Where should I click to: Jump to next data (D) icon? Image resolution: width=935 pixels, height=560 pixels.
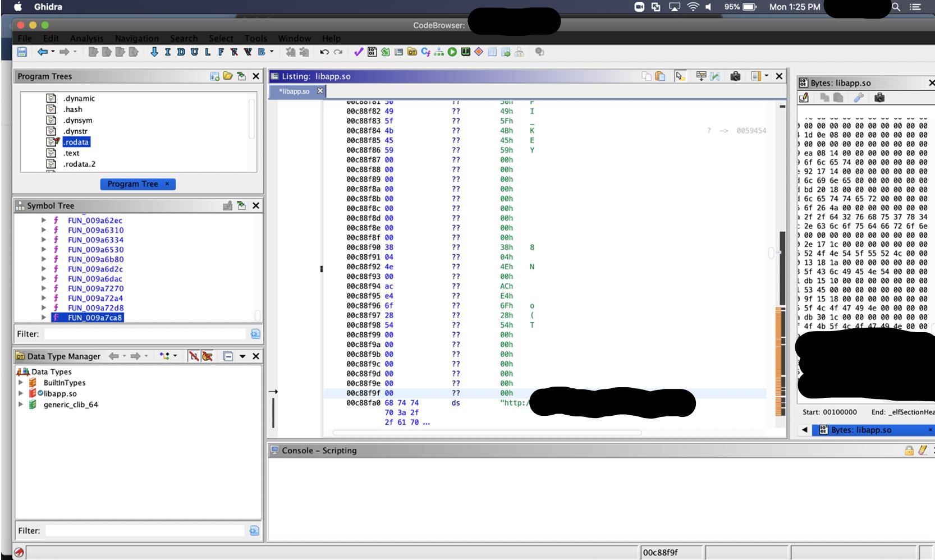pos(181,52)
